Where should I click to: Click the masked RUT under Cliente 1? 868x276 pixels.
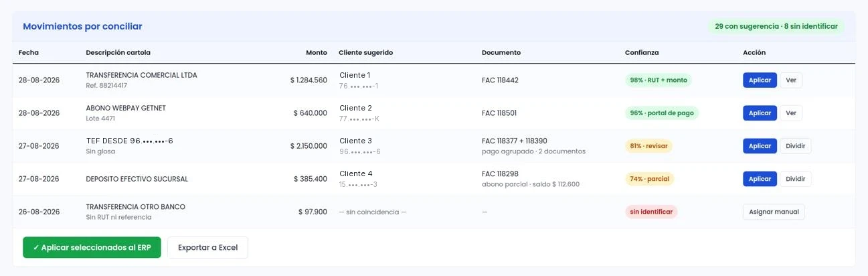tap(359, 86)
